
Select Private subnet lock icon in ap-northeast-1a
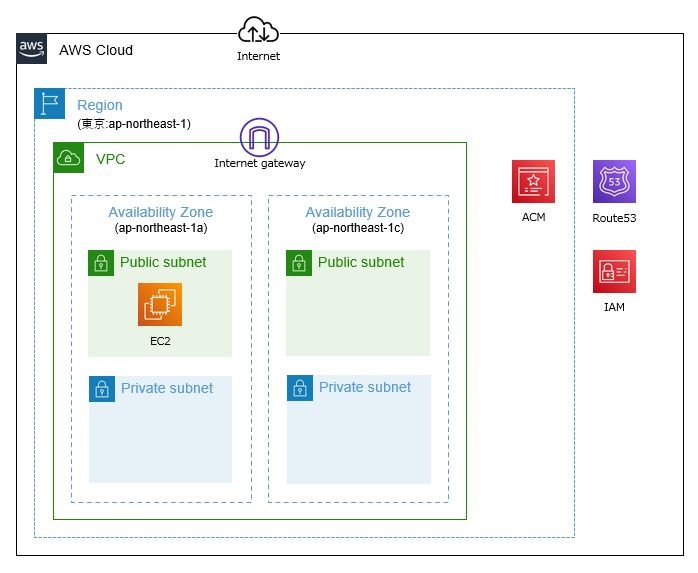pos(101,389)
